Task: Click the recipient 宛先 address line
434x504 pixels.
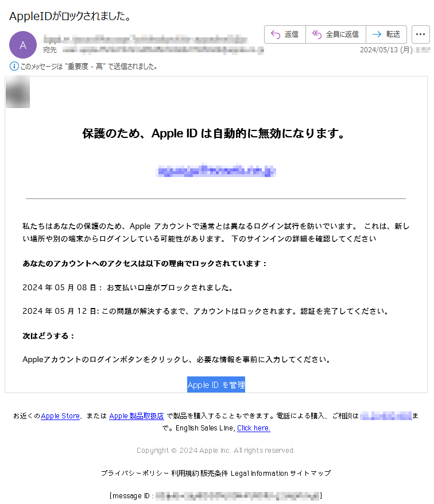Action: (153, 50)
